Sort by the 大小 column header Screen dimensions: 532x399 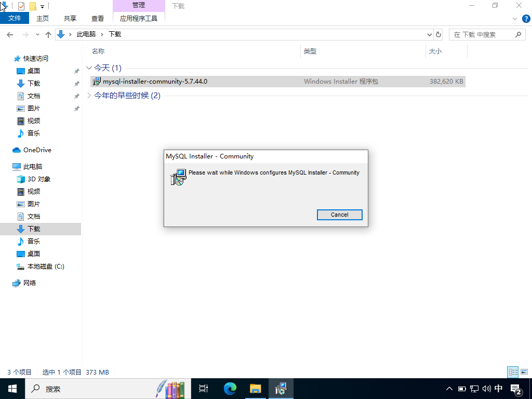(435, 51)
